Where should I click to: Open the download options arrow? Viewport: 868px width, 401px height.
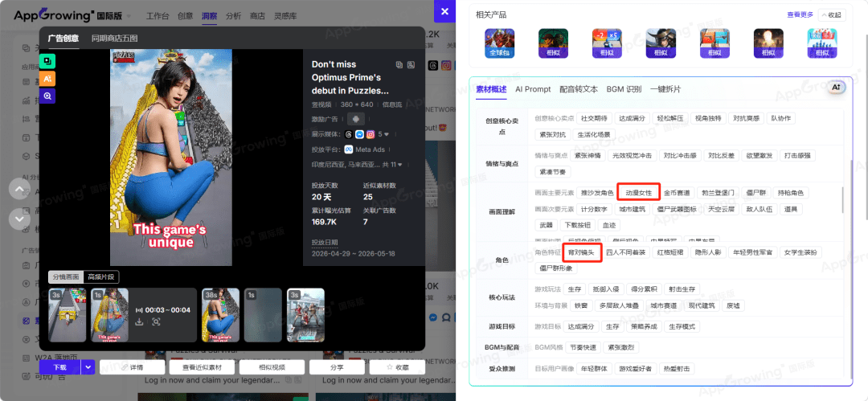coord(88,366)
